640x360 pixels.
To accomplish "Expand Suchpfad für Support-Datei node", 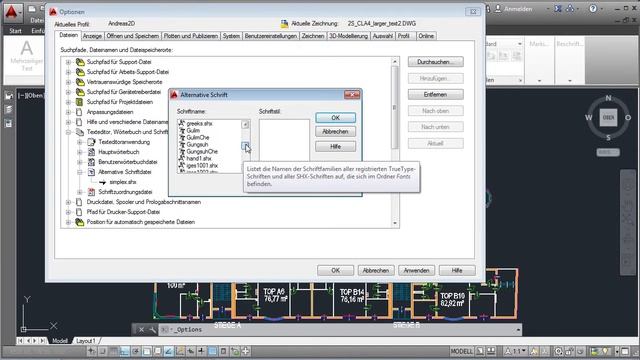I will point(68,62).
